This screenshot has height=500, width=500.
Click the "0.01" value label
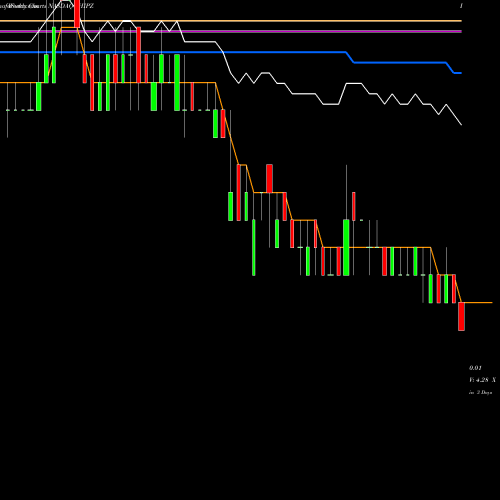click(x=475, y=368)
